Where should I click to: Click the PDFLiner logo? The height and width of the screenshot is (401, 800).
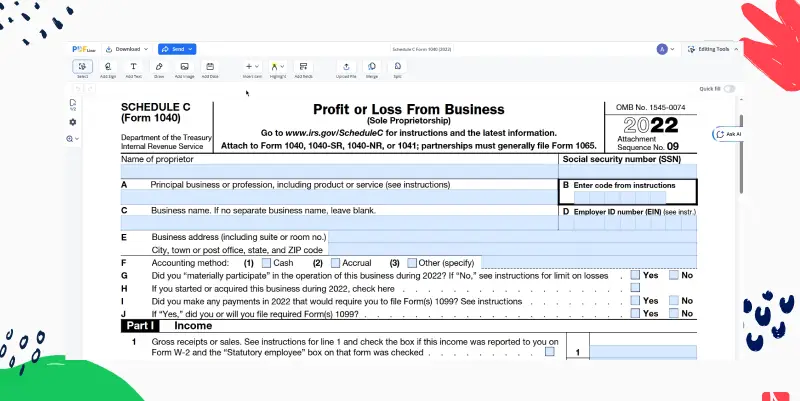(84, 49)
